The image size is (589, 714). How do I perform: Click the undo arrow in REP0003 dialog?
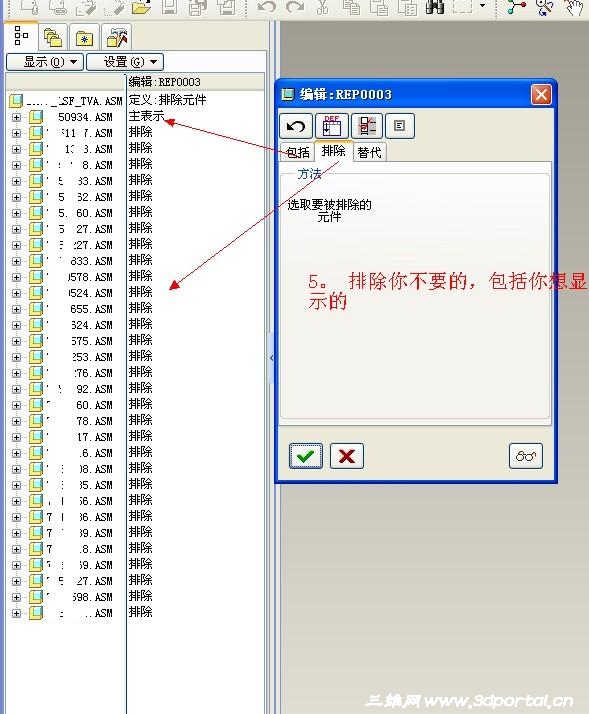coord(296,126)
